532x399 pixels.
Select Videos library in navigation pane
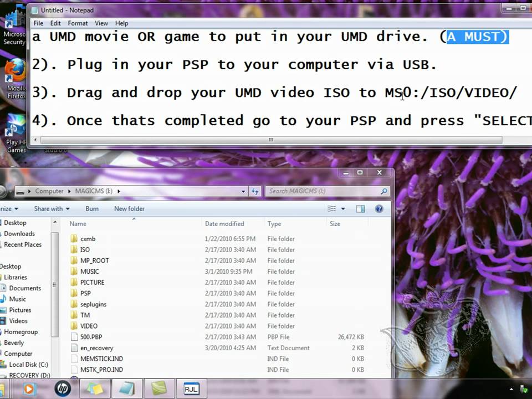[x=18, y=321]
